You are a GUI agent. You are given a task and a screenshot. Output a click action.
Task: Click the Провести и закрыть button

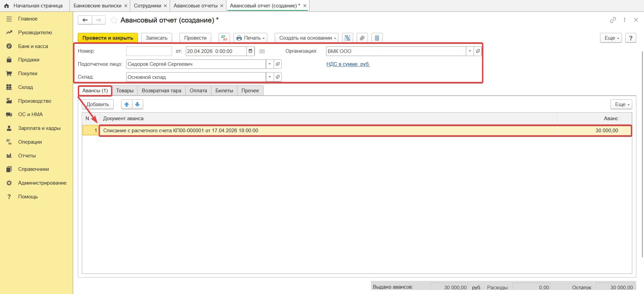coord(108,38)
